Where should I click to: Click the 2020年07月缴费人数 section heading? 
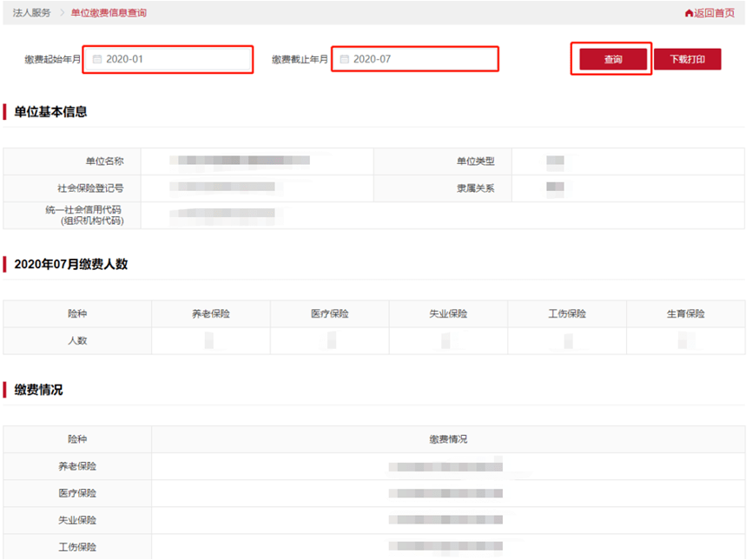tap(71, 264)
